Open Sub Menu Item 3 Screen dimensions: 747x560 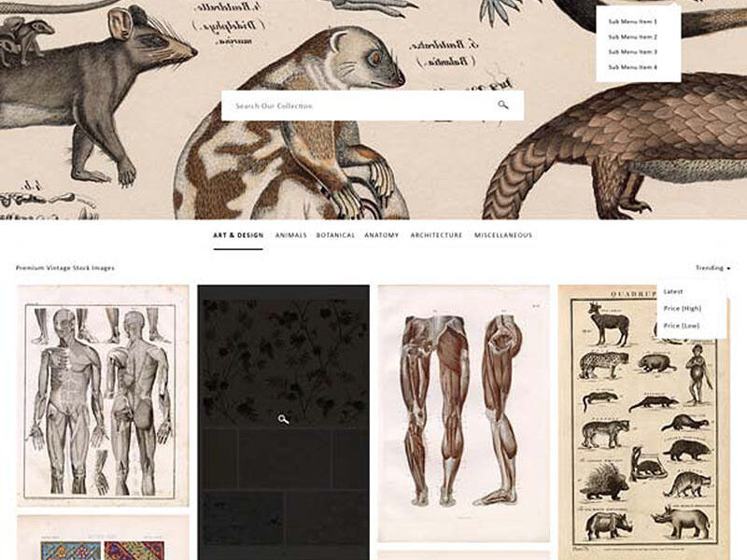pos(631,53)
